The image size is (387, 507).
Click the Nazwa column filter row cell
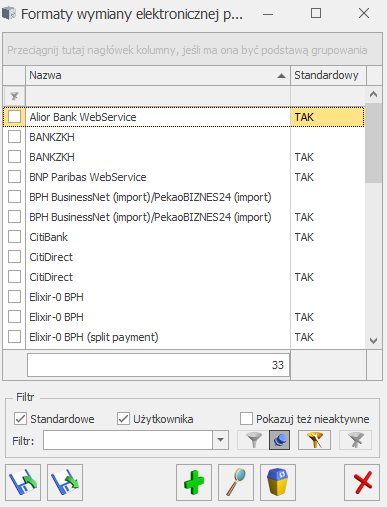tap(158, 97)
